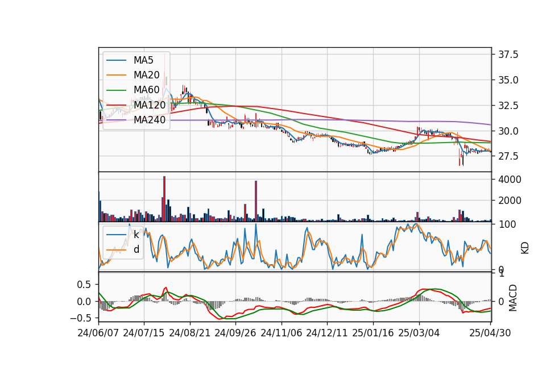Click the green line sample beside MA60

[x=116, y=90]
